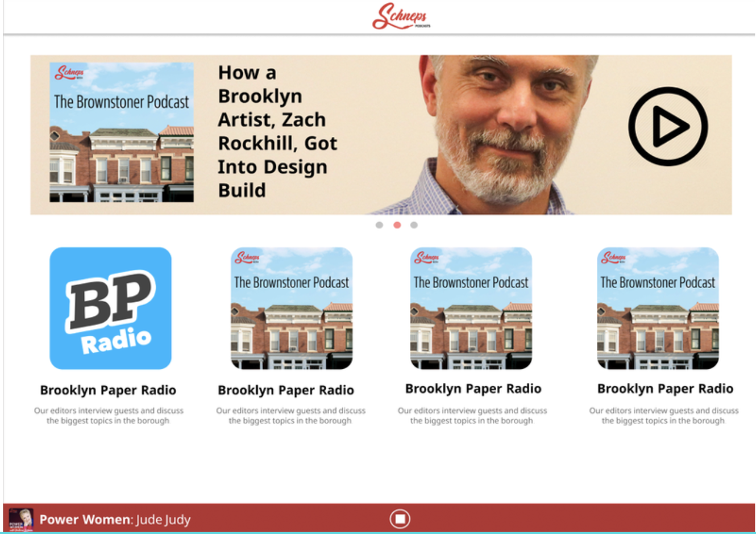Viewport: 756px width, 534px height.
Task: Open the second card's Brownstoner Podcast artwork
Action: point(292,308)
